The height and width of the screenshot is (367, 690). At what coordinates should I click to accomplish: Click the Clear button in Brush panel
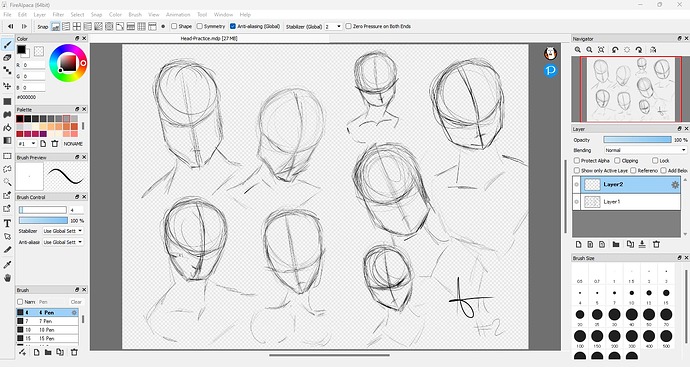76,302
